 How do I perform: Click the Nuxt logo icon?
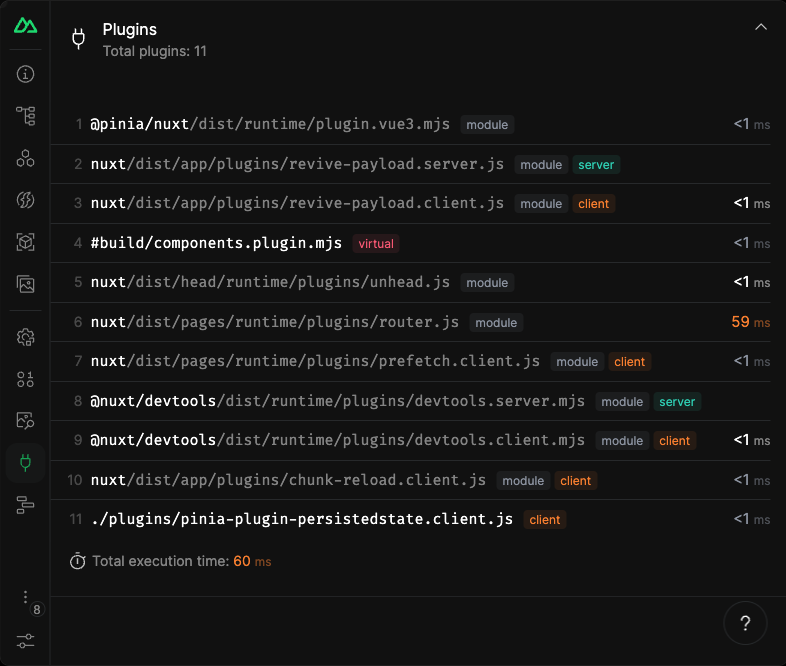tap(25, 25)
